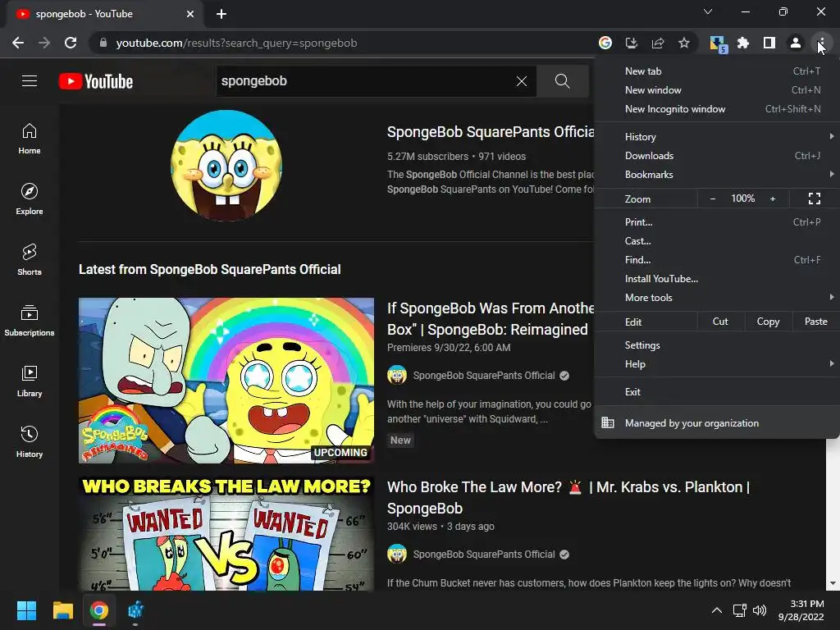
Task: Go to Home in sidebar
Action: click(x=30, y=139)
